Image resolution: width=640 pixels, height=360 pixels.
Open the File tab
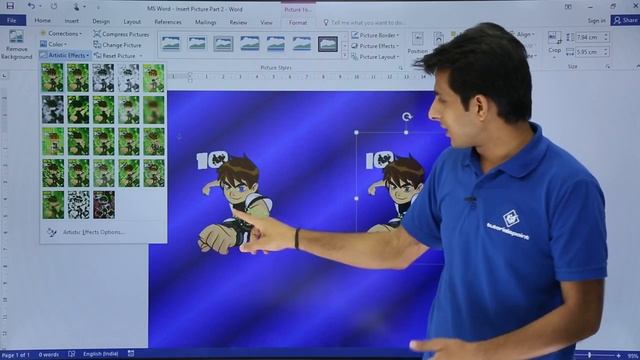tap(12, 20)
